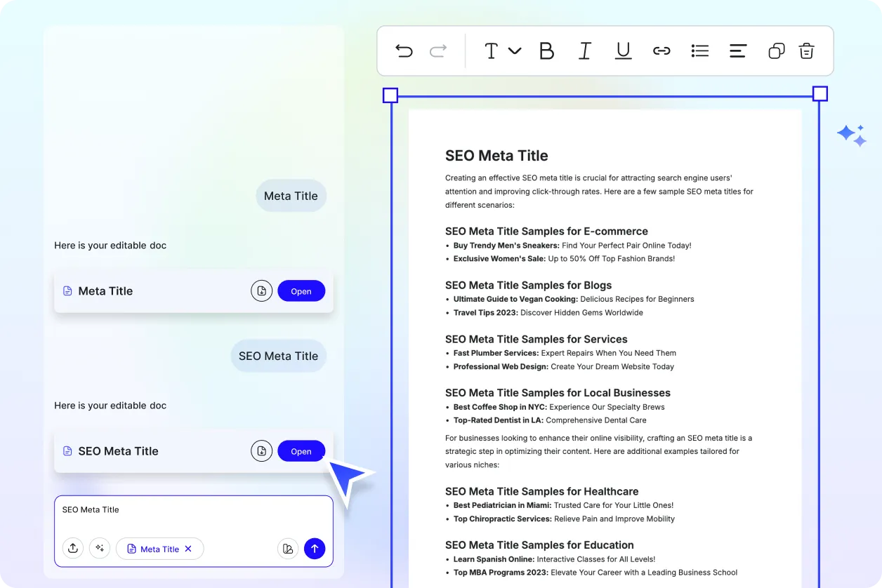Click the SEO Meta Title message bubble

pos(279,356)
